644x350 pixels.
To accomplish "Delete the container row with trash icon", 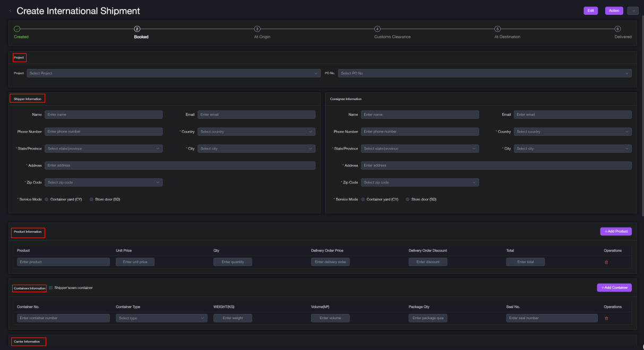I will [x=606, y=318].
